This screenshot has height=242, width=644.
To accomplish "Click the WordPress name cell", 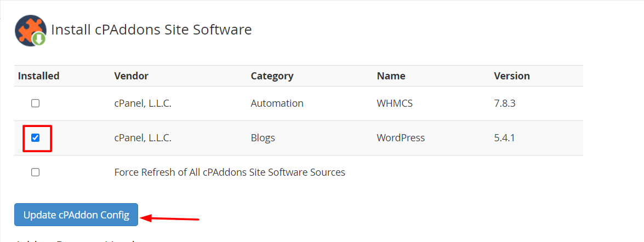I will pos(401,138).
